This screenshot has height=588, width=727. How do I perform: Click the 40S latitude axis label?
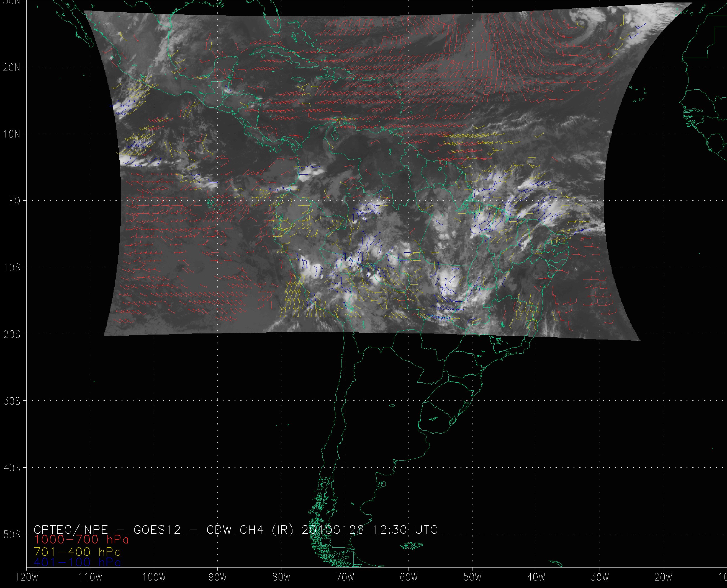[x=12, y=468]
